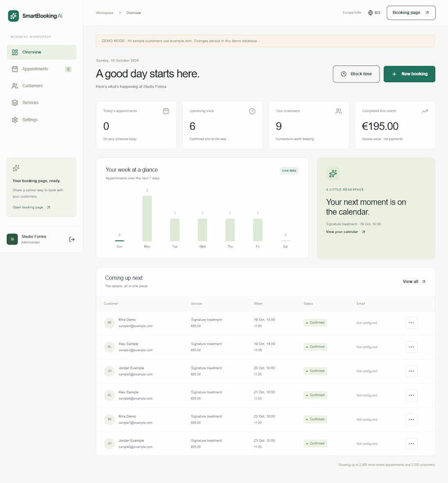Click the View all link

click(414, 281)
